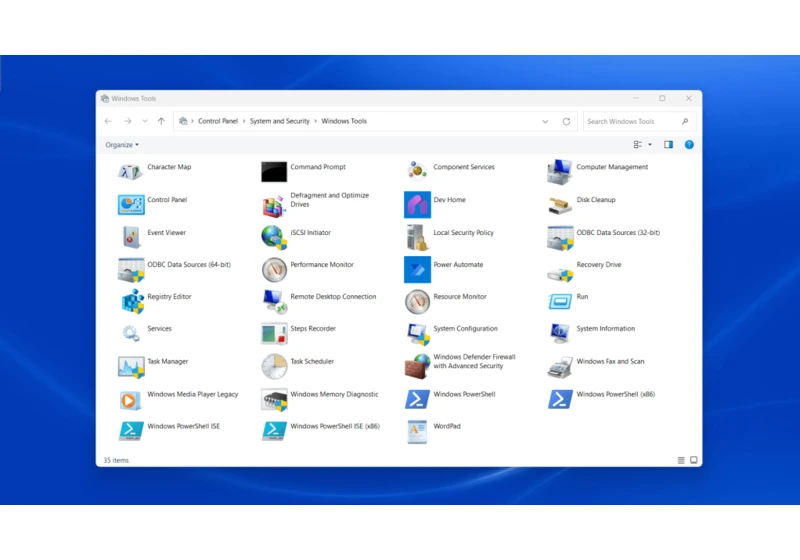Click the Search Windows Tools field
Screen dimensions: 800x560
[640, 121]
